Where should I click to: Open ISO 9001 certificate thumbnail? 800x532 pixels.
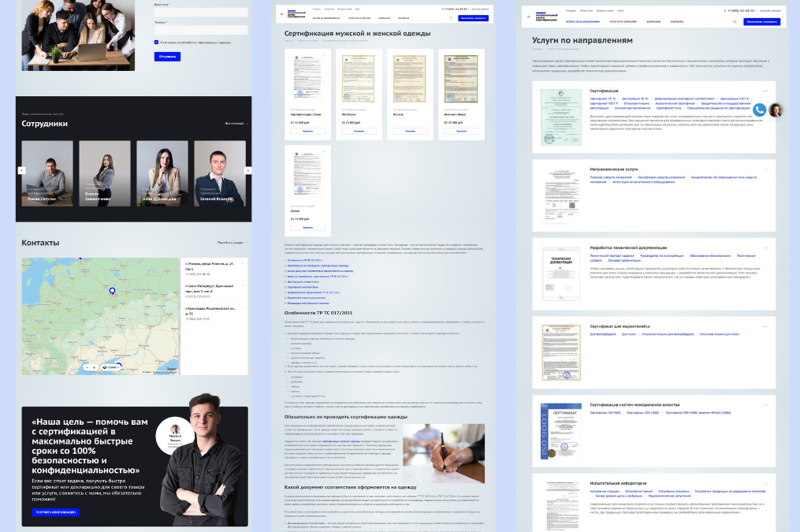pyautogui.click(x=560, y=432)
